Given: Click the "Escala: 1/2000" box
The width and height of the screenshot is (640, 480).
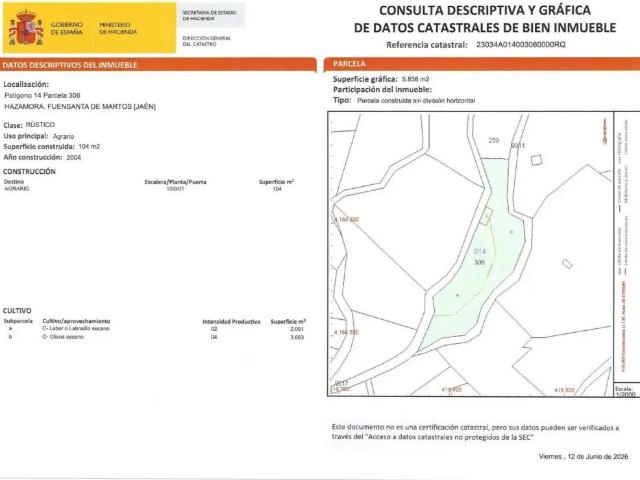Looking at the screenshot, I should (626, 391).
